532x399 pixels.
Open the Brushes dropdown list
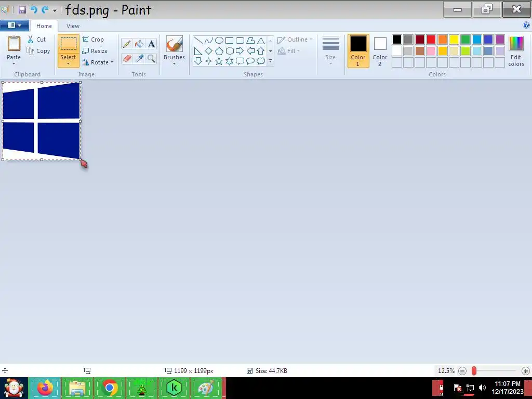coord(175,63)
